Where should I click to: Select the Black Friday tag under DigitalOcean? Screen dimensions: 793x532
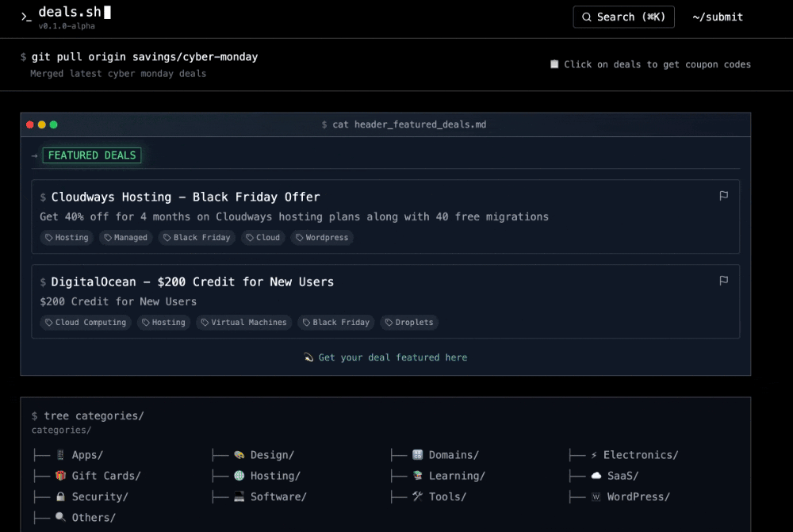pos(335,322)
